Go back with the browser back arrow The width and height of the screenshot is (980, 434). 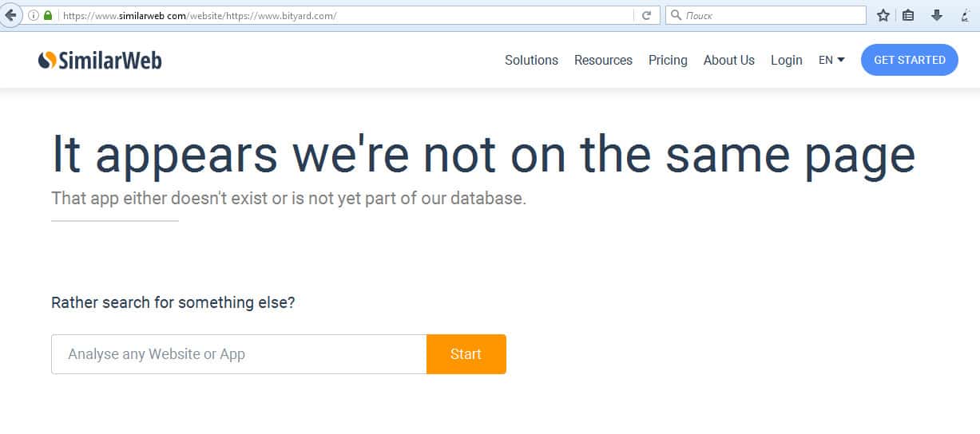click(x=10, y=15)
